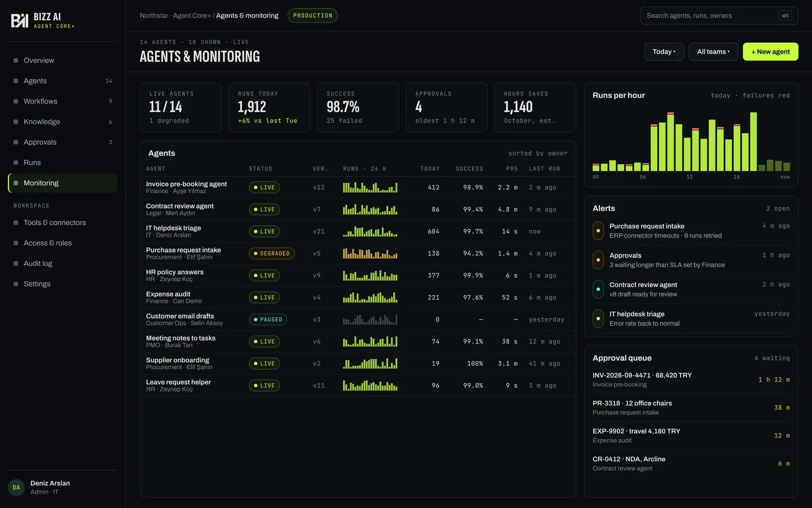Open the Hours saved stat card

click(x=535, y=107)
